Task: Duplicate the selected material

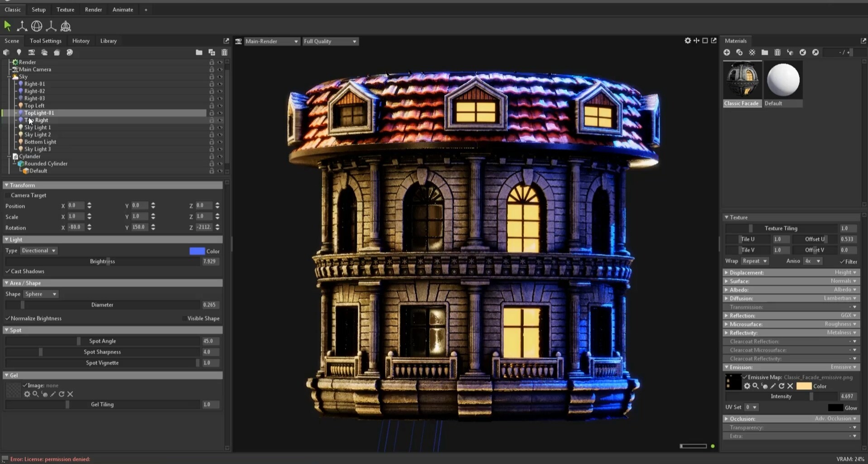Action: click(x=739, y=53)
